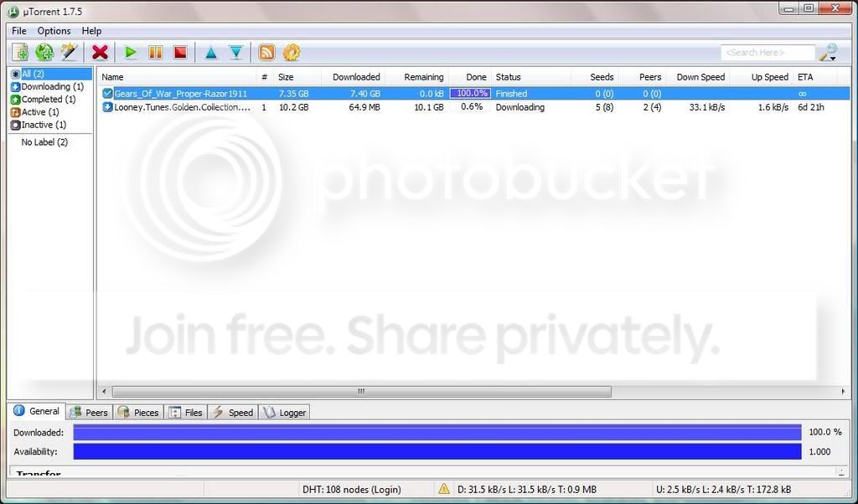Open the File menu

19,31
